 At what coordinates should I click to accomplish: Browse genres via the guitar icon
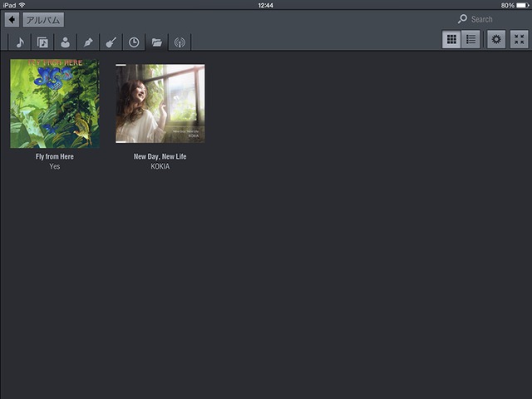[x=111, y=42]
